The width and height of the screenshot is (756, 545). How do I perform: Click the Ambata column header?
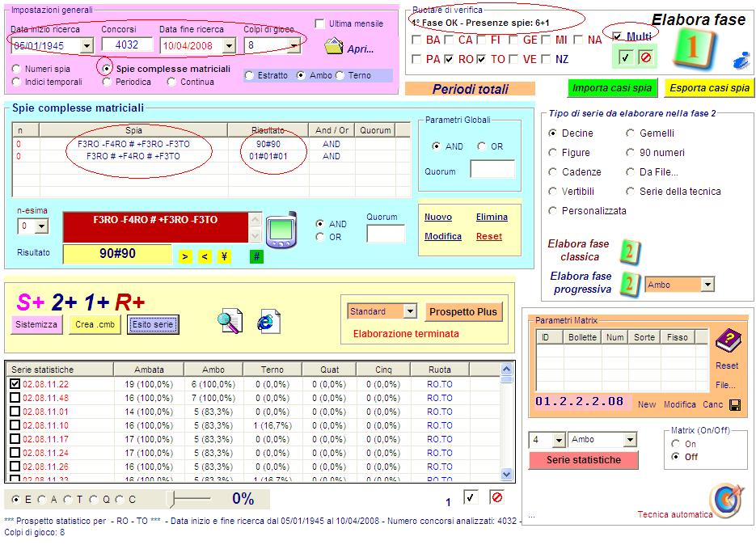click(148, 370)
